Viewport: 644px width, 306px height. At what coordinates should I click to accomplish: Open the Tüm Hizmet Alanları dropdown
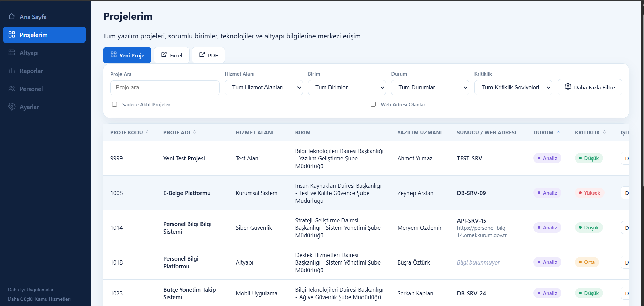[264, 88]
